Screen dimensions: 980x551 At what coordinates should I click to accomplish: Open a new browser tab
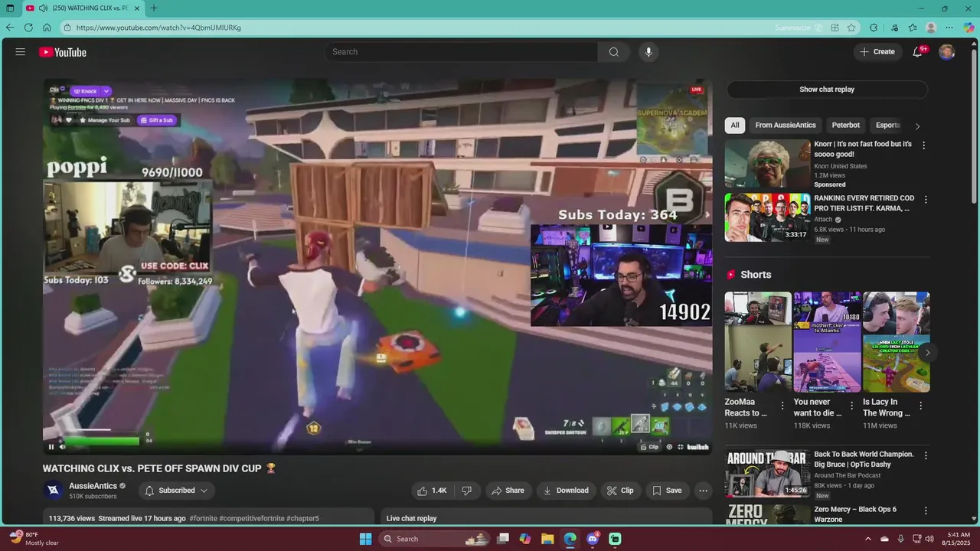pyautogui.click(x=154, y=8)
